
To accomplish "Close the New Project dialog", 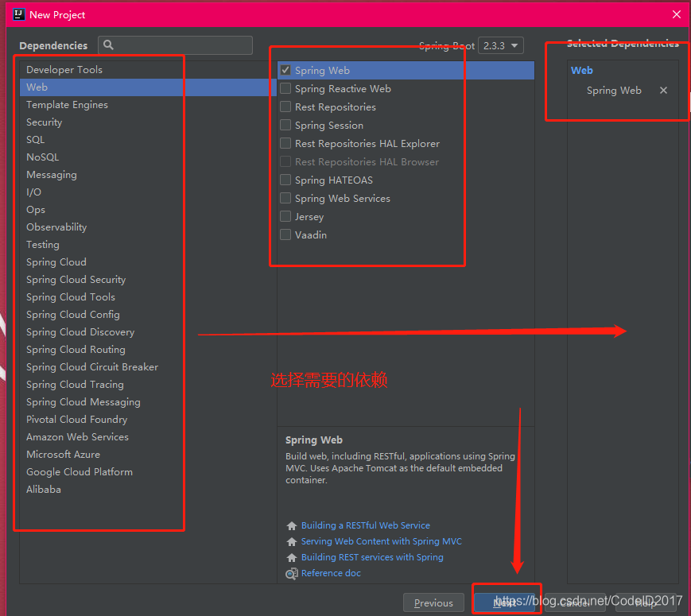I will [677, 14].
